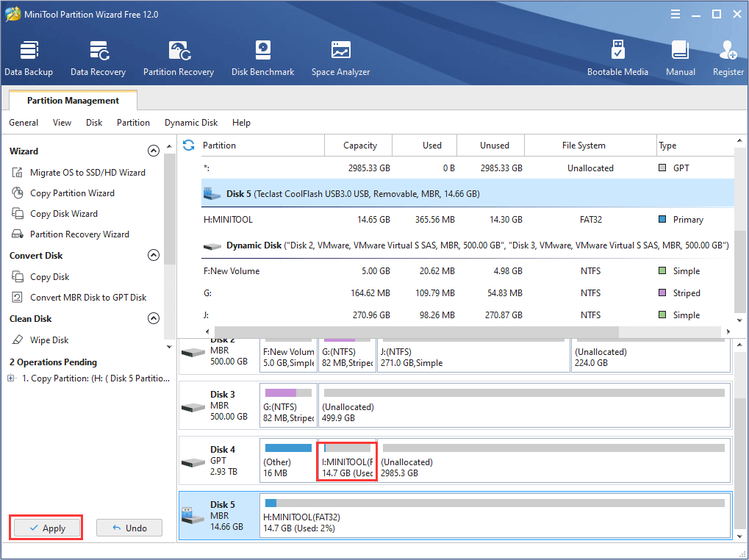Click the refresh partition list icon
This screenshot has width=749, height=560.
click(189, 146)
